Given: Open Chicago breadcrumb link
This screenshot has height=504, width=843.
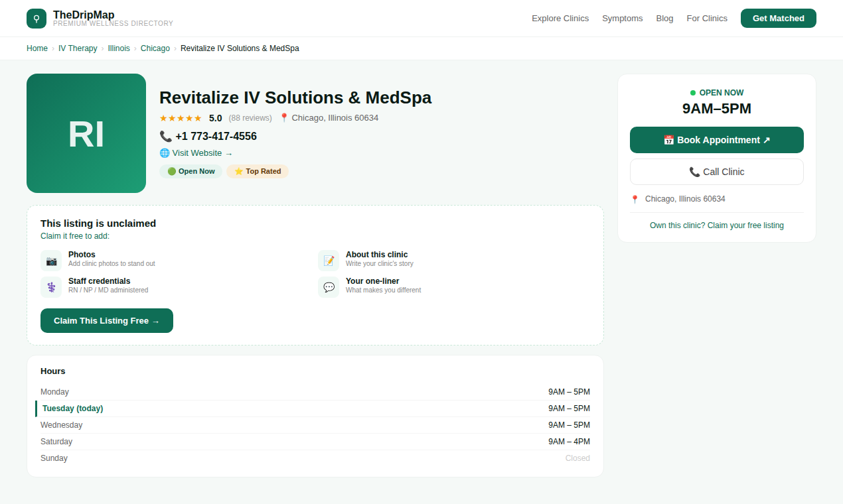Looking at the screenshot, I should pyautogui.click(x=155, y=48).
